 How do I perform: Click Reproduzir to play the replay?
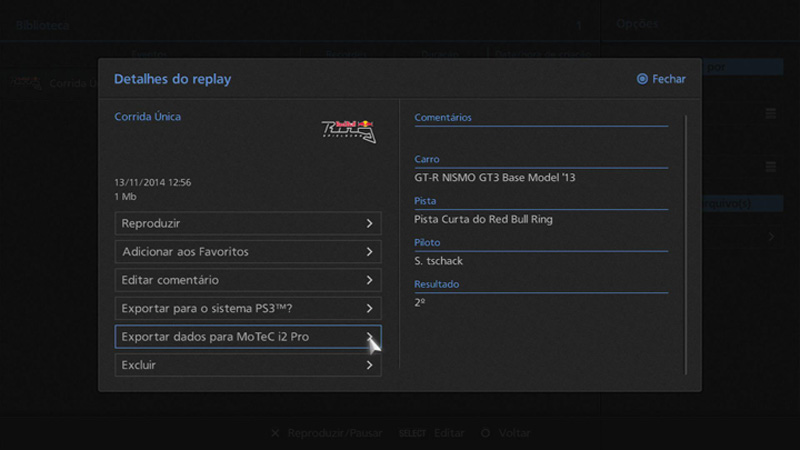coord(240,223)
